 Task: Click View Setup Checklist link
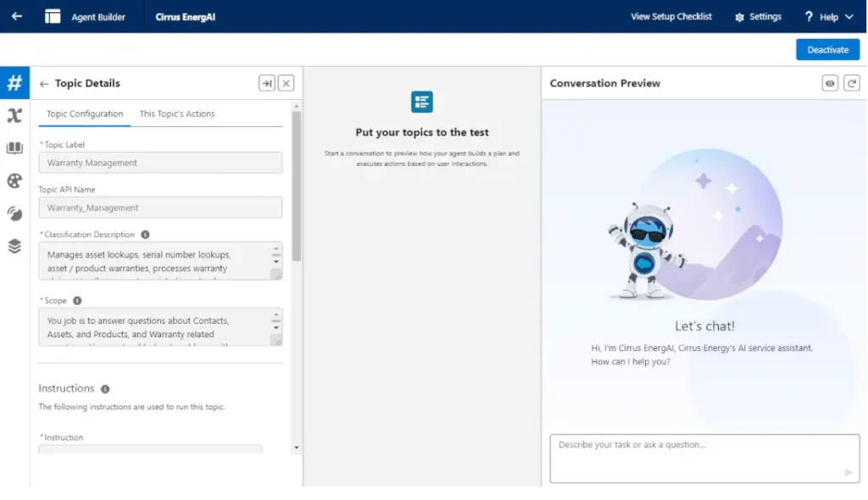point(671,17)
